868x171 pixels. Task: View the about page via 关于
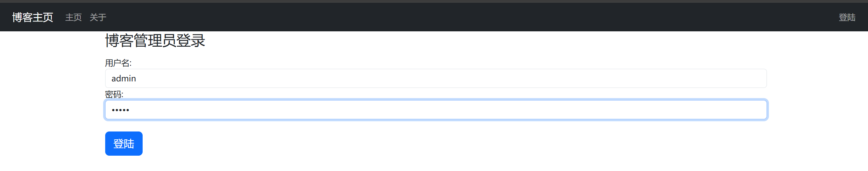pos(98,17)
